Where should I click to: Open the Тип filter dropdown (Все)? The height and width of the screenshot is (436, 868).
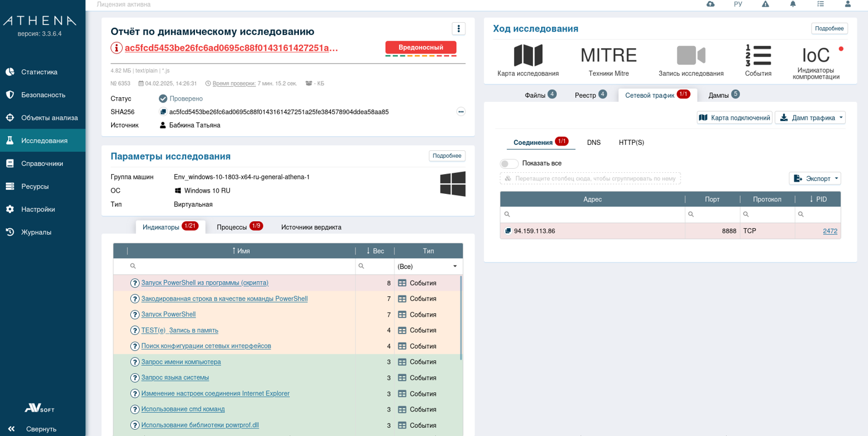[428, 267]
